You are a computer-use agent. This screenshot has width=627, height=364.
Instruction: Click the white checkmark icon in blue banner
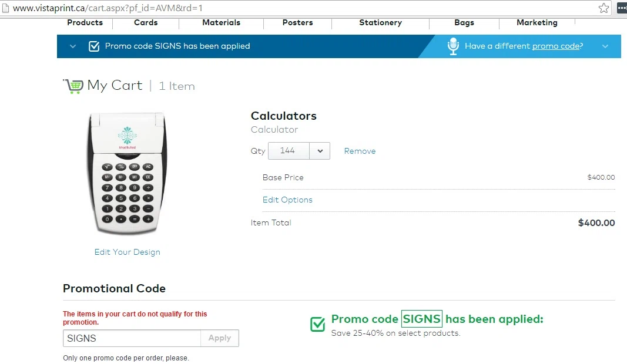(x=94, y=46)
